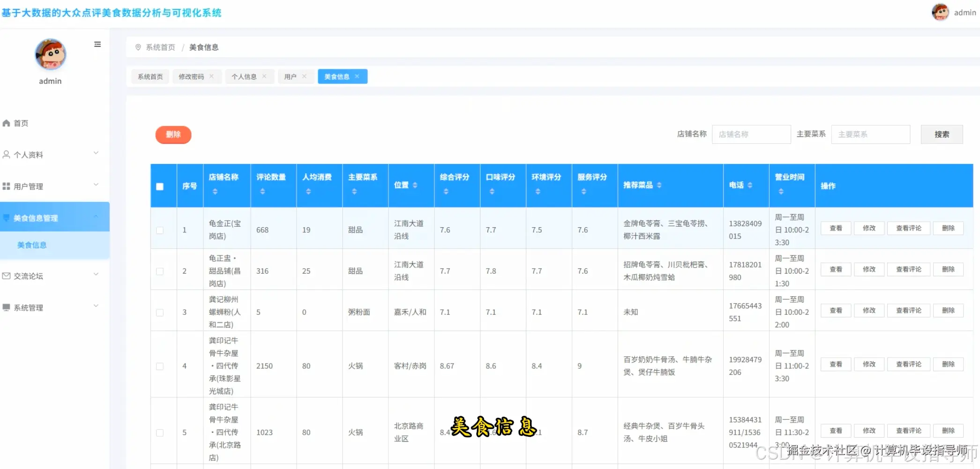Click the 店铺名称 input field
Screen dimensions: 980x469
tap(751, 134)
